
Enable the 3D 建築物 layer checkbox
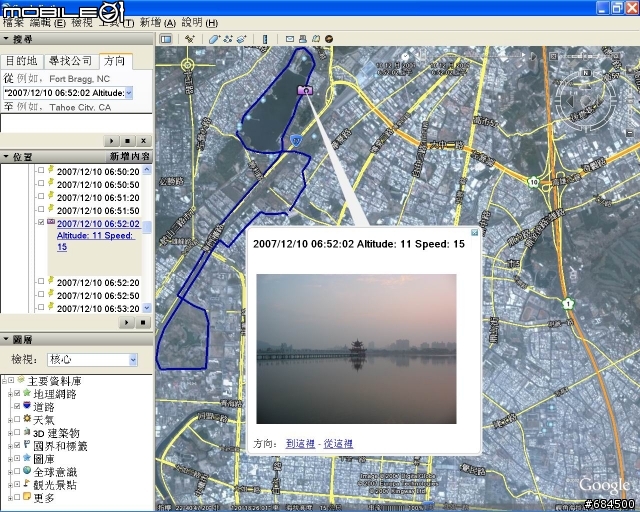(x=17, y=432)
